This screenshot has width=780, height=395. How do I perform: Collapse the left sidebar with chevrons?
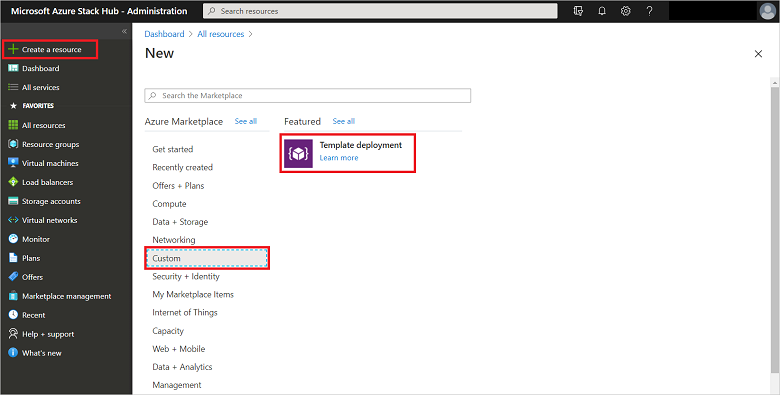[x=124, y=31]
